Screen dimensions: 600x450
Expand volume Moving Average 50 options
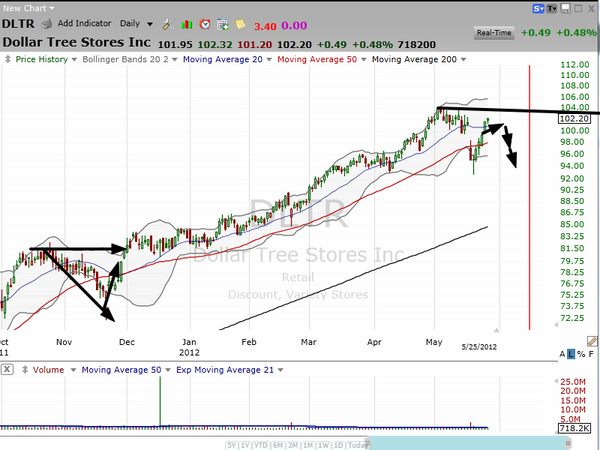tap(168, 370)
